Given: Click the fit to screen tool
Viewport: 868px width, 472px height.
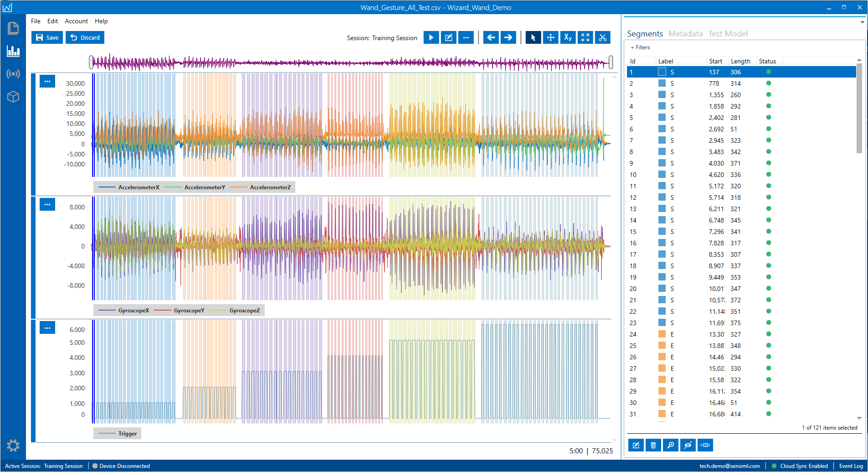Looking at the screenshot, I should point(585,37).
